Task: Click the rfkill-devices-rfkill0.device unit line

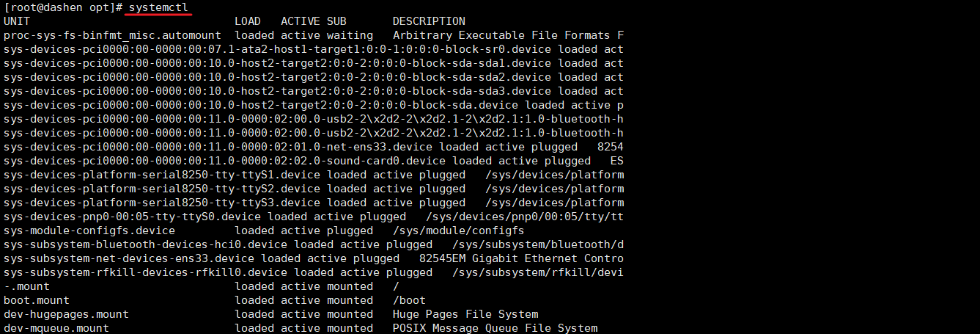Action: click(313, 272)
